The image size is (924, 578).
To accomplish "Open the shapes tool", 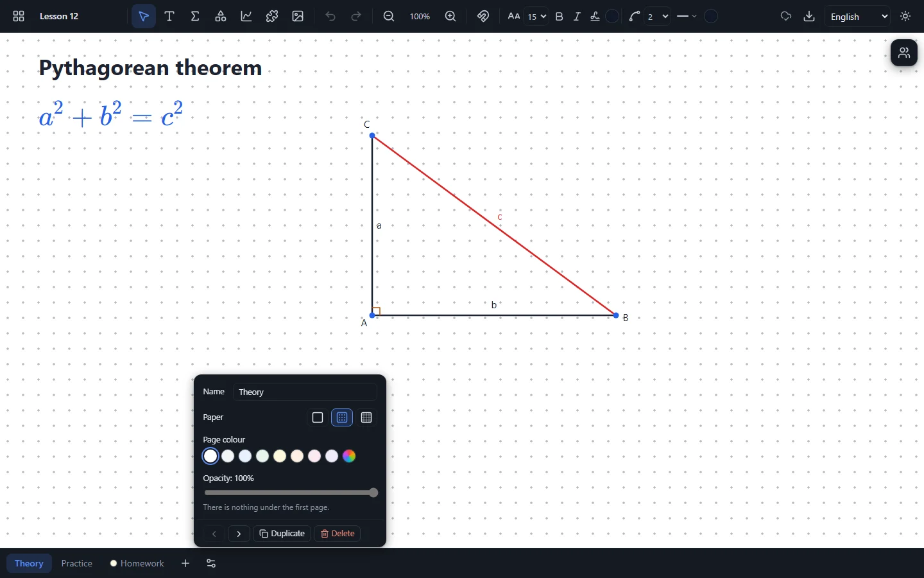I will point(221,17).
